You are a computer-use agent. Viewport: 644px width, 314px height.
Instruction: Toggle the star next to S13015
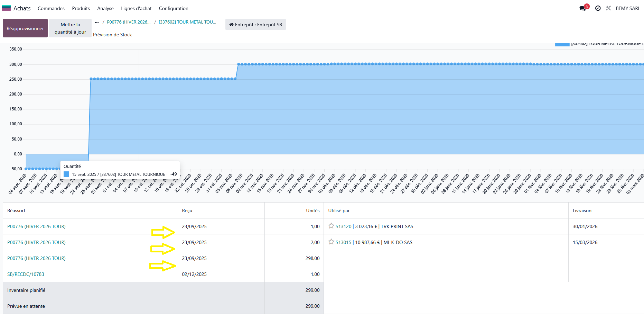pos(331,242)
